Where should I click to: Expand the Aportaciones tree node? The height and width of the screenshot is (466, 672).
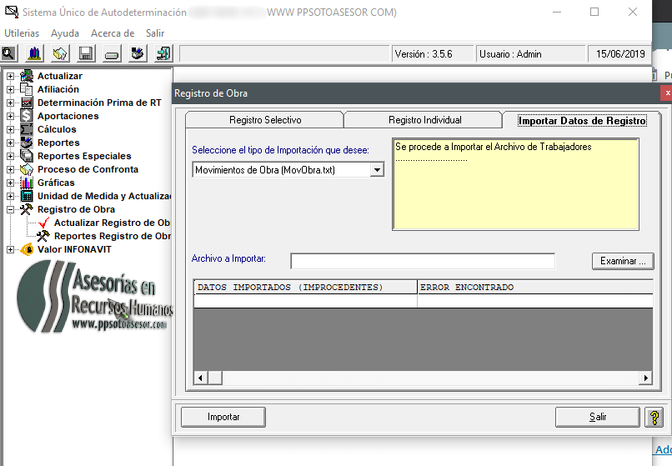point(10,116)
